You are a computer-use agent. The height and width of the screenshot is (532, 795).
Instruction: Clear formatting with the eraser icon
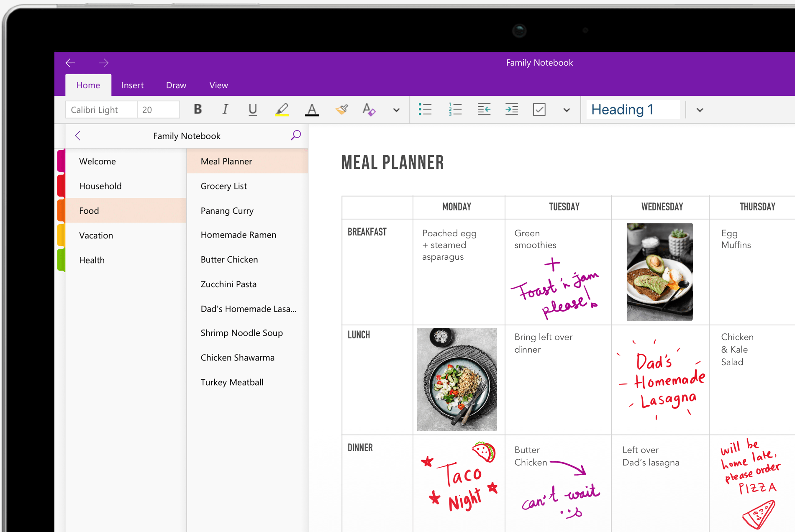[x=369, y=110]
